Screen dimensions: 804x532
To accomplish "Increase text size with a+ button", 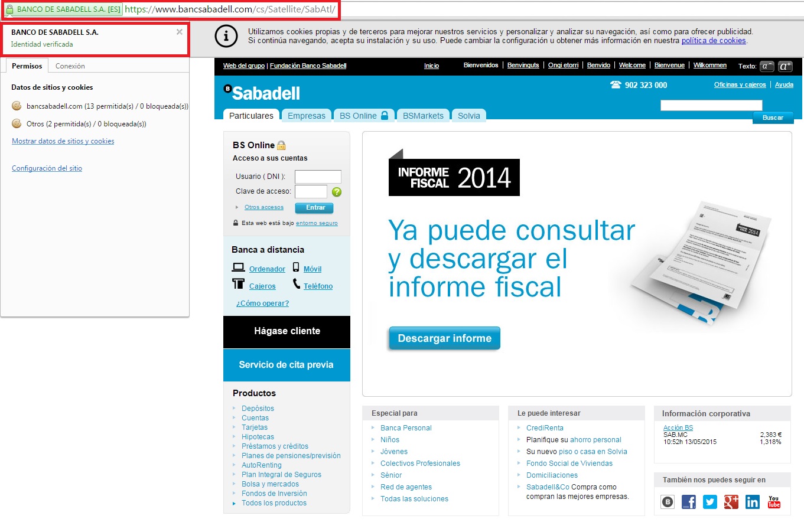I will 785,66.
